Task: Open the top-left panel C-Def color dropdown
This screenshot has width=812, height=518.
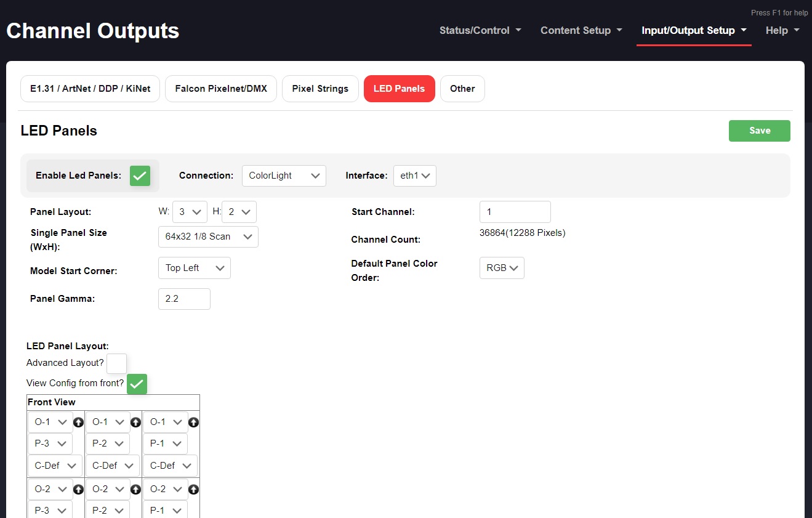Action: pos(55,466)
